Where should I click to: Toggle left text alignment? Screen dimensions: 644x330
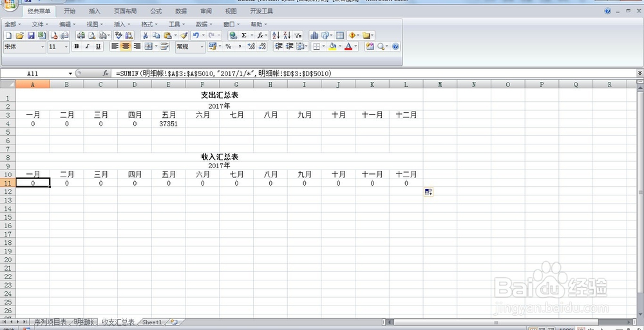(x=115, y=46)
